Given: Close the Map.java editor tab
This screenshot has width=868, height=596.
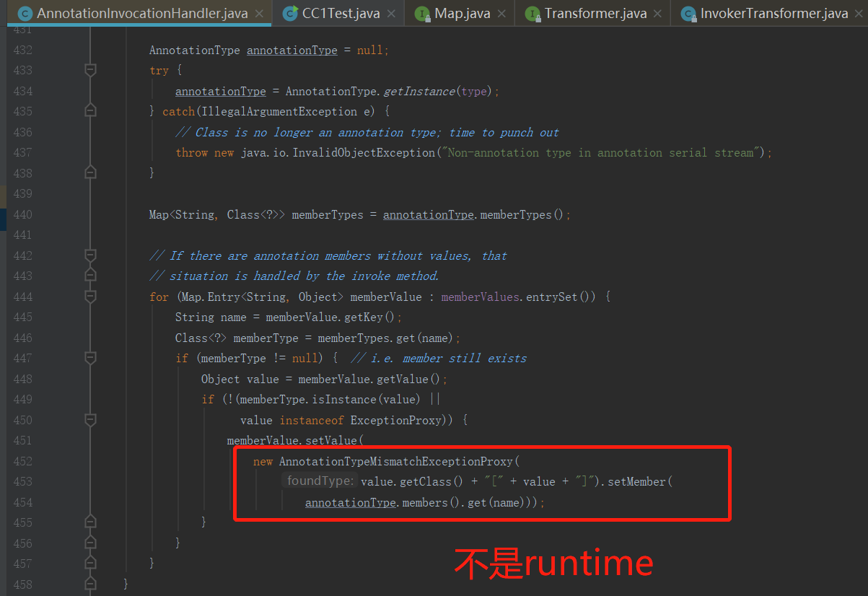Looking at the screenshot, I should click(x=501, y=14).
